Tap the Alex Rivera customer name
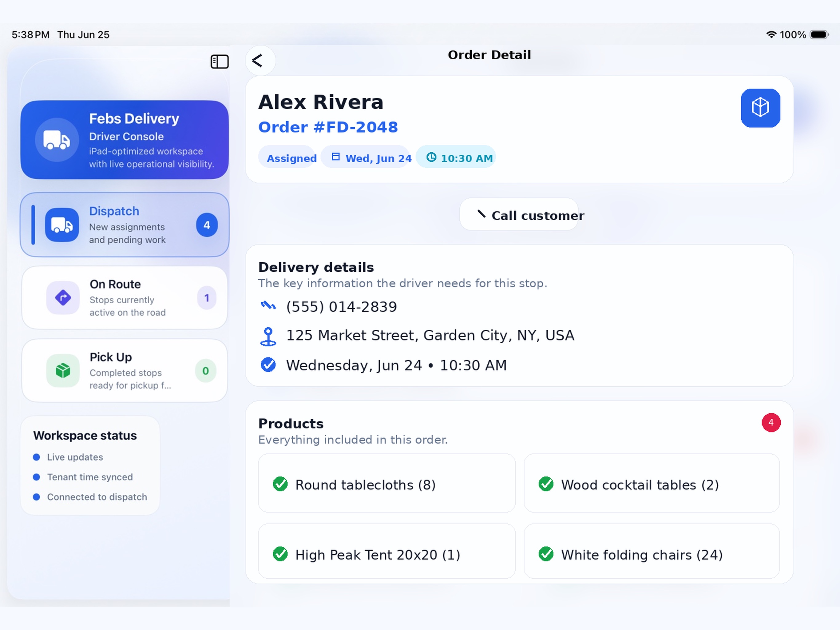 click(321, 102)
